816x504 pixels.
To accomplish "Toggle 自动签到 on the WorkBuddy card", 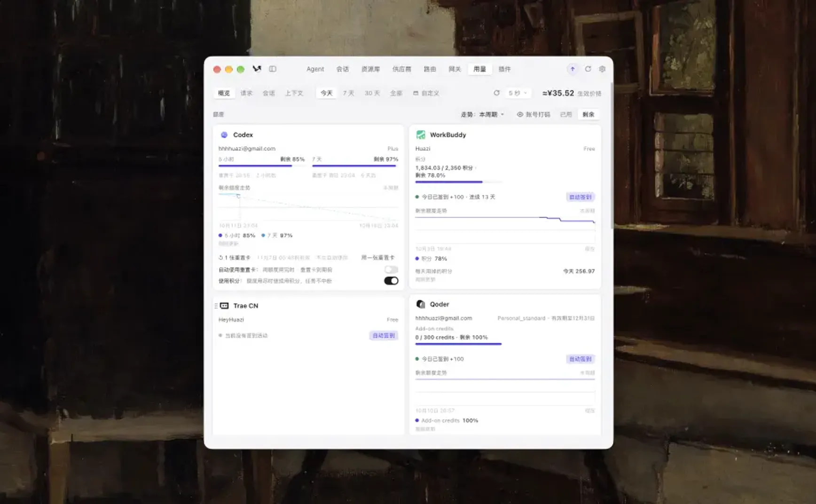I will tap(581, 197).
